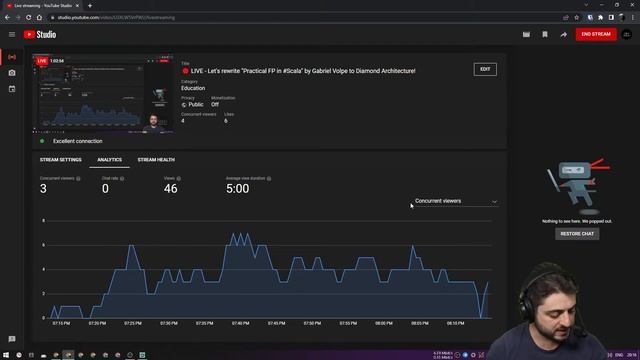Click the share page icon in address bar
The width and height of the screenshot is (640, 360).
pyautogui.click(x=565, y=18)
